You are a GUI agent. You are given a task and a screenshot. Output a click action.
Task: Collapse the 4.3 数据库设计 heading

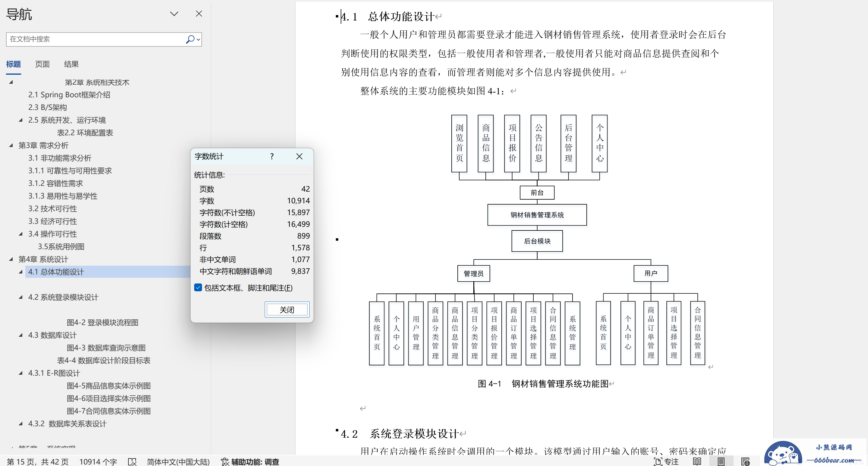pyautogui.click(x=21, y=335)
